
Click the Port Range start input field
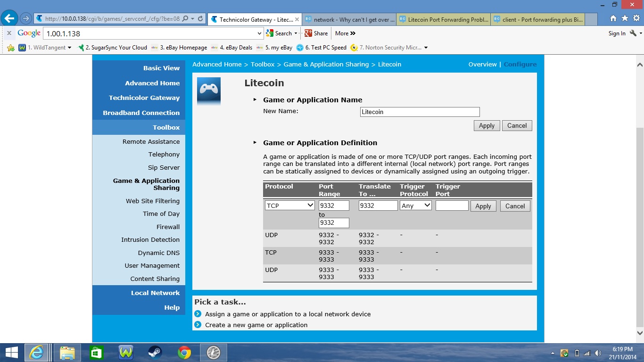[x=334, y=206]
